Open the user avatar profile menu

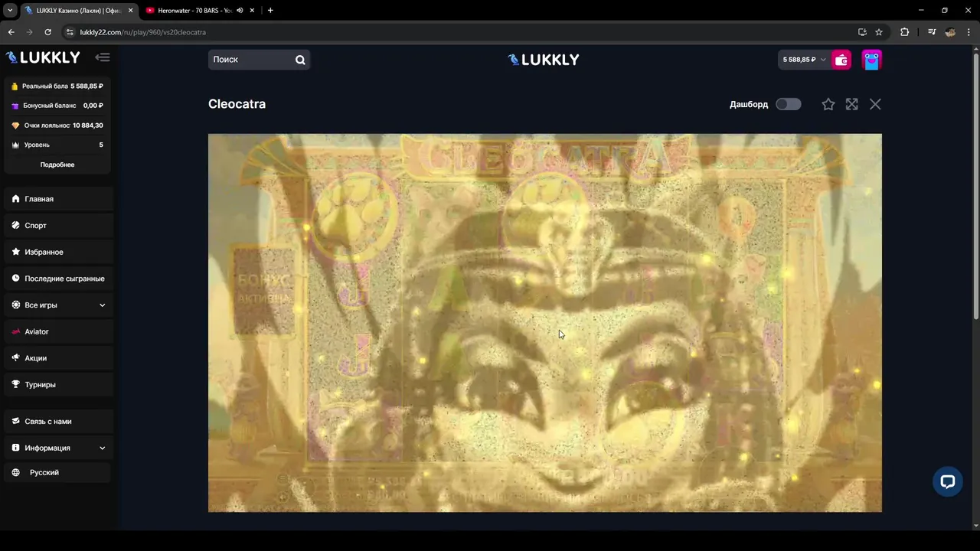pos(872,60)
